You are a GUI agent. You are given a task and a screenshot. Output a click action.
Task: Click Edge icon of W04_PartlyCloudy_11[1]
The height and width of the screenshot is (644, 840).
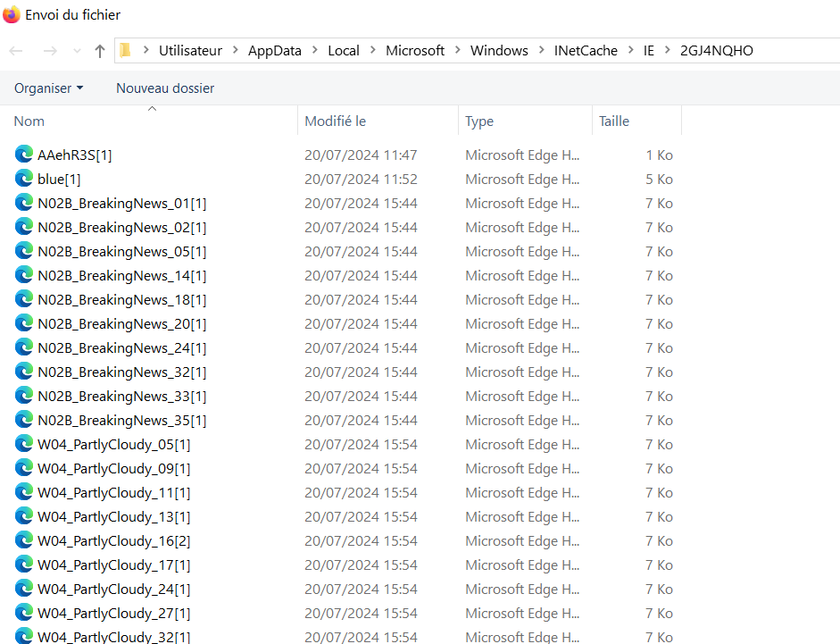point(24,492)
